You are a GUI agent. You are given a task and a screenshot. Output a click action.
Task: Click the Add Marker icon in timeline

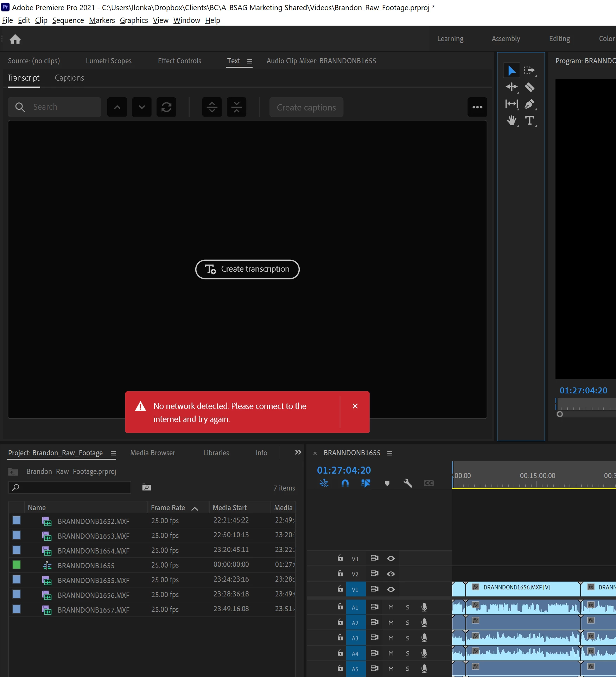387,483
